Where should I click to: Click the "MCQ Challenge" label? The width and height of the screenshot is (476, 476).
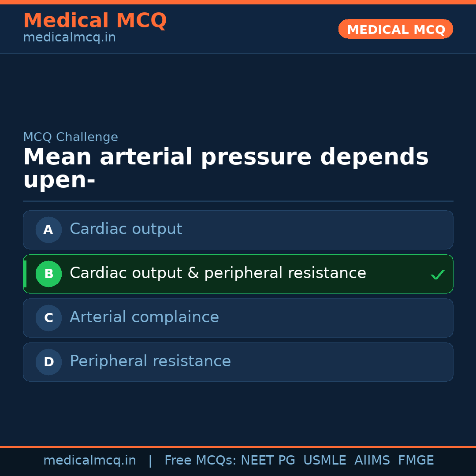[71, 137]
